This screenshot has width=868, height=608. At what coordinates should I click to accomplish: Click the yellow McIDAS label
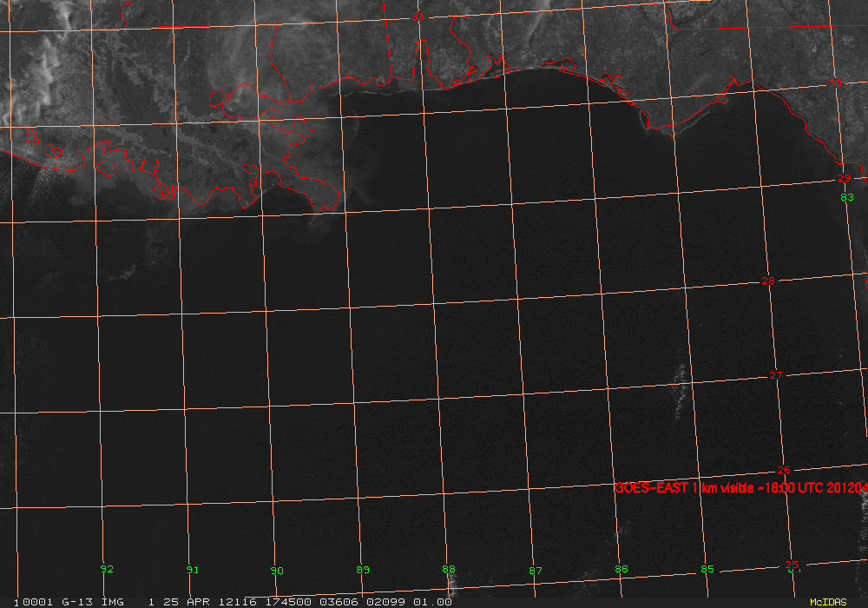[x=828, y=602]
